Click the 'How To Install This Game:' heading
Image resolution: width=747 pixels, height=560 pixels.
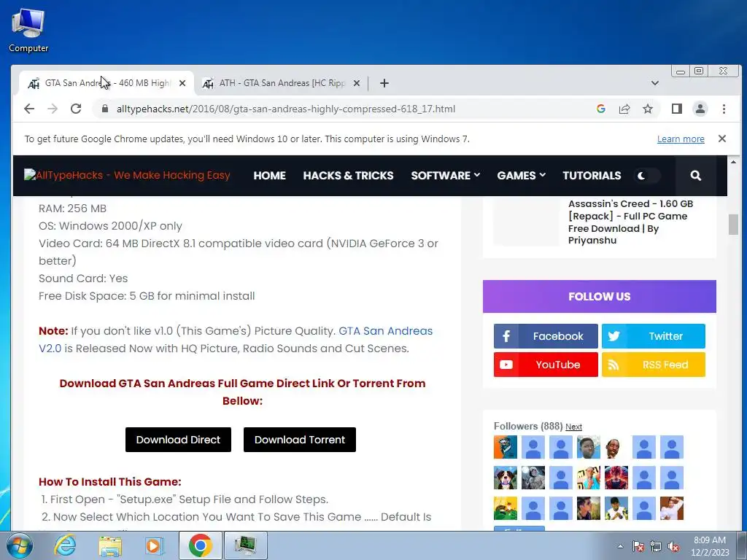click(x=110, y=481)
